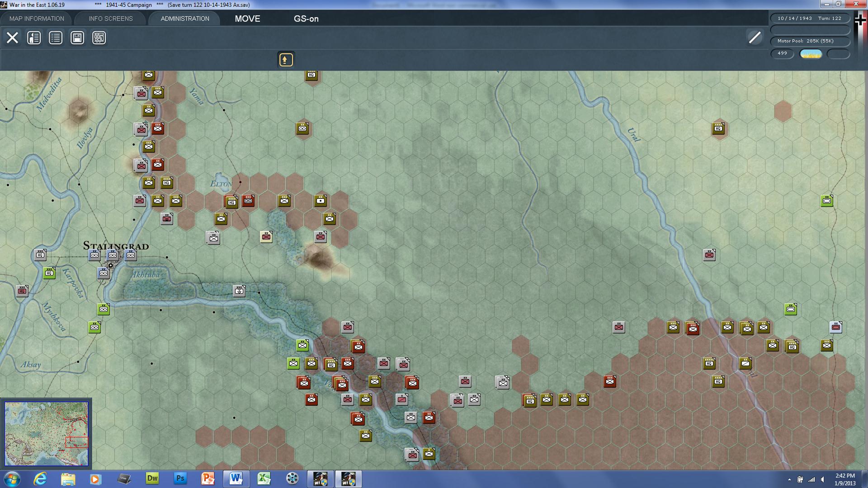Select the HQ counter east of the Ural river
Screen dimensions: 868x488
point(718,128)
